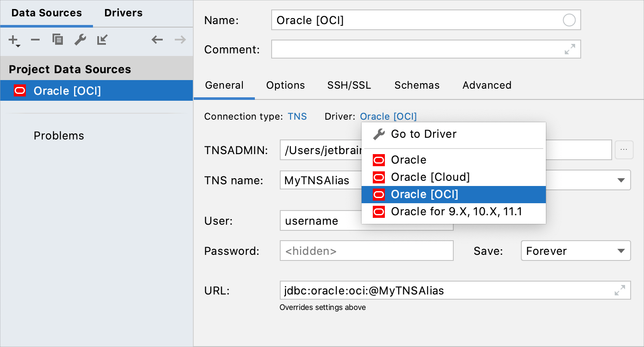Image resolution: width=644 pixels, height=347 pixels.
Task: Navigate back with the left arrow
Action: tap(157, 40)
